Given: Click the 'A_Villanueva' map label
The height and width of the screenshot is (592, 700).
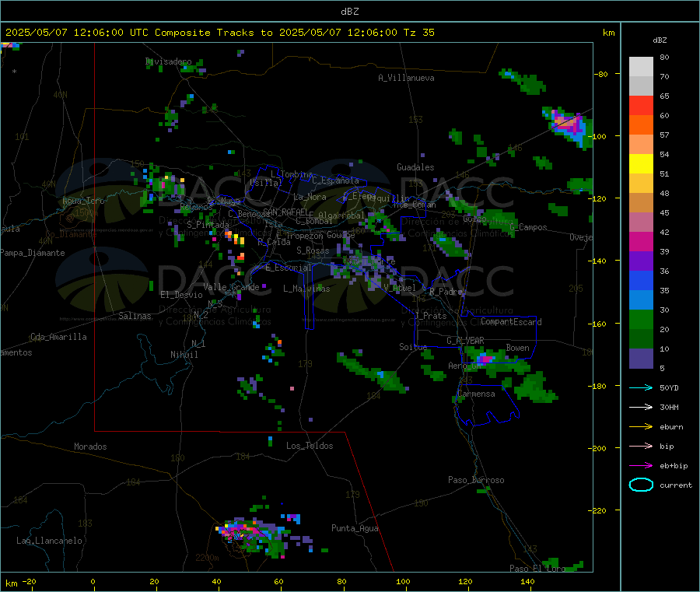Looking at the screenshot, I should [x=406, y=78].
